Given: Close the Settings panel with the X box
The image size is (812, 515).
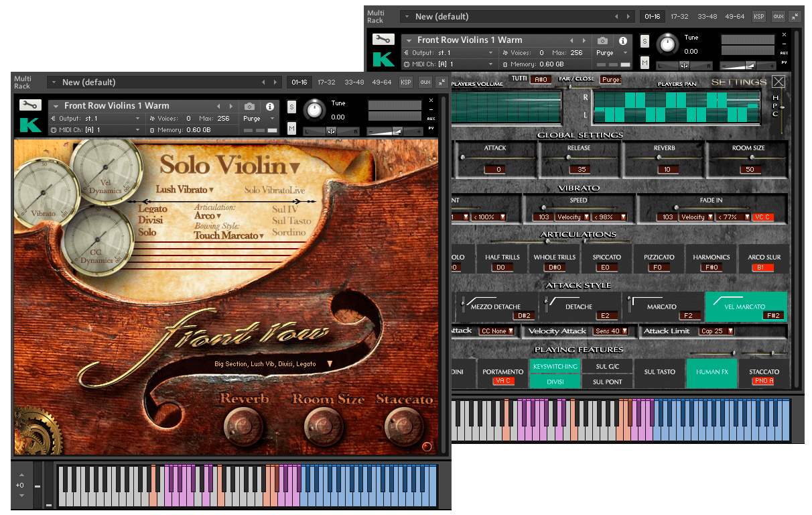Looking at the screenshot, I should [779, 82].
